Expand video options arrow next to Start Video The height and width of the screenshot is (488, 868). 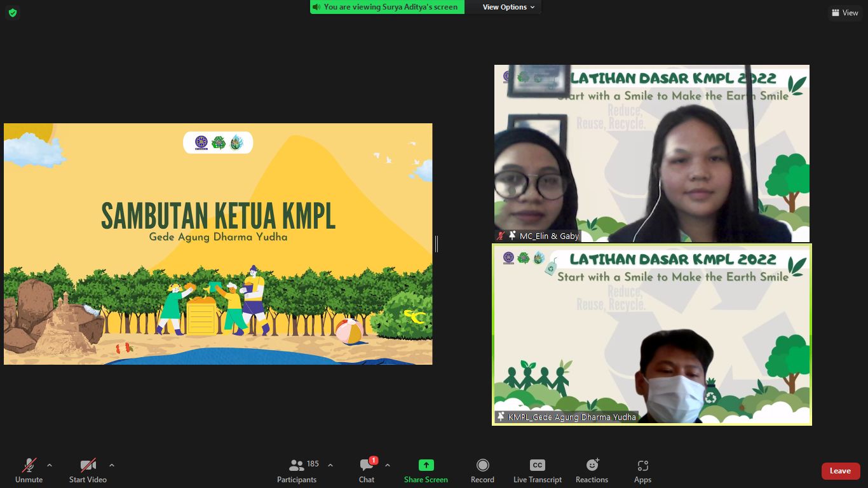click(x=112, y=465)
